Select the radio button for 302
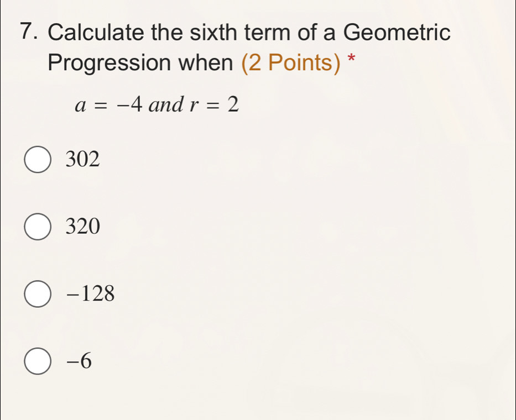 pos(37,160)
